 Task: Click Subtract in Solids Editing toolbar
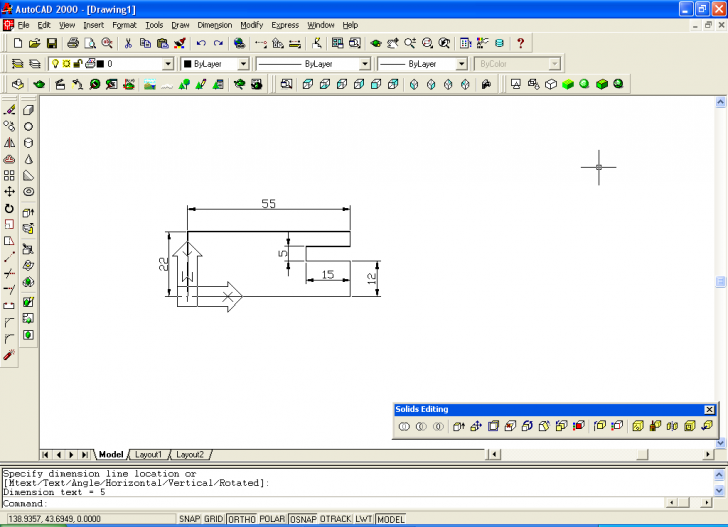(x=421, y=426)
